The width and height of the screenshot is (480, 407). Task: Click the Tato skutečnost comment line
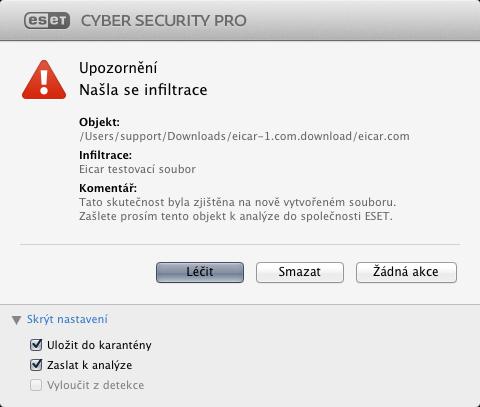237,202
